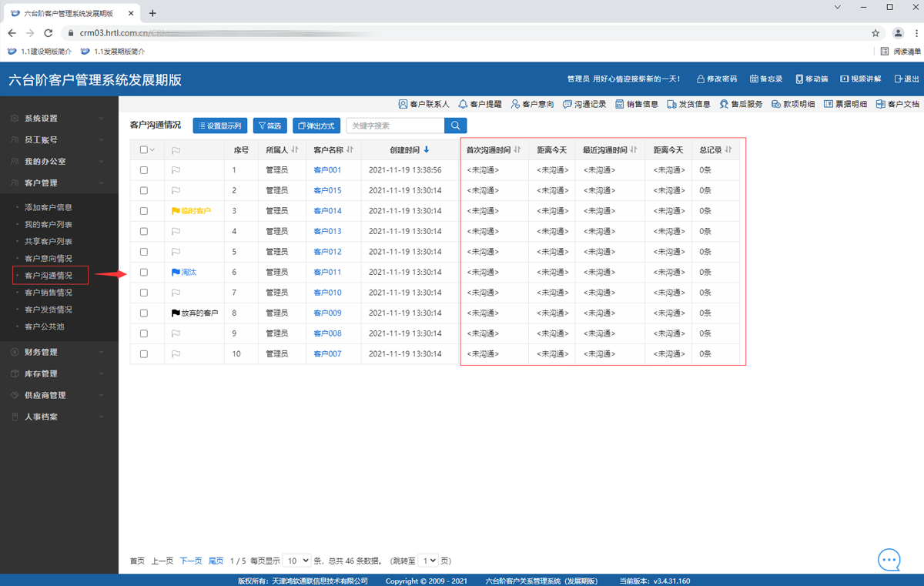
Task: Open a new browser tab
Action: click(152, 13)
